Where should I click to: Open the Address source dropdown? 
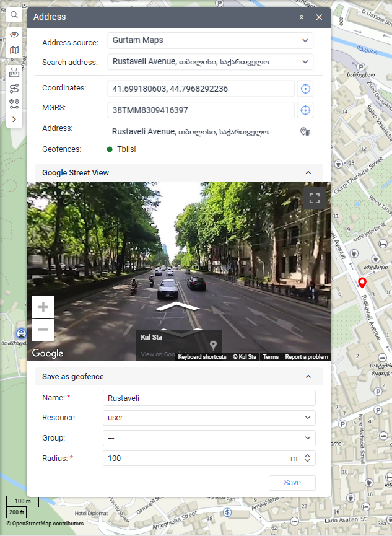tap(210, 40)
